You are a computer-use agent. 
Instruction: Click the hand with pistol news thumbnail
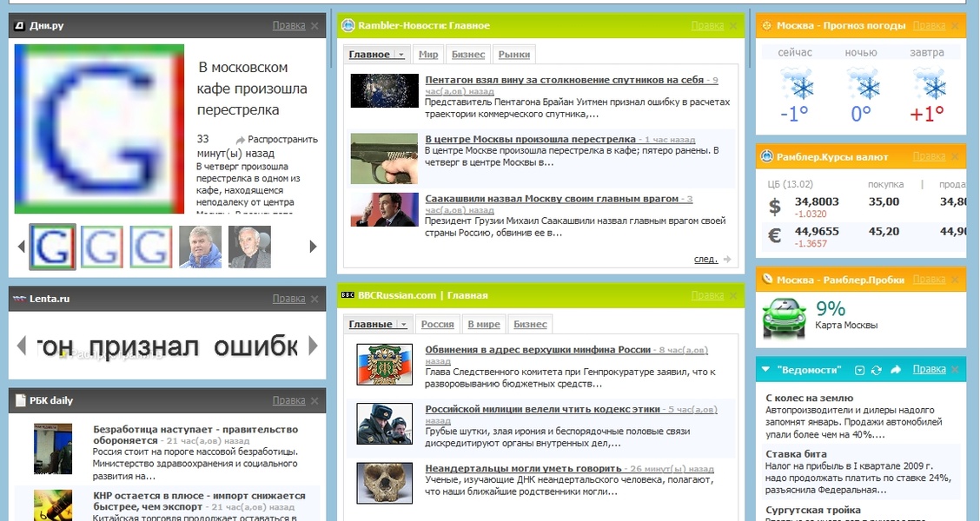(x=384, y=158)
